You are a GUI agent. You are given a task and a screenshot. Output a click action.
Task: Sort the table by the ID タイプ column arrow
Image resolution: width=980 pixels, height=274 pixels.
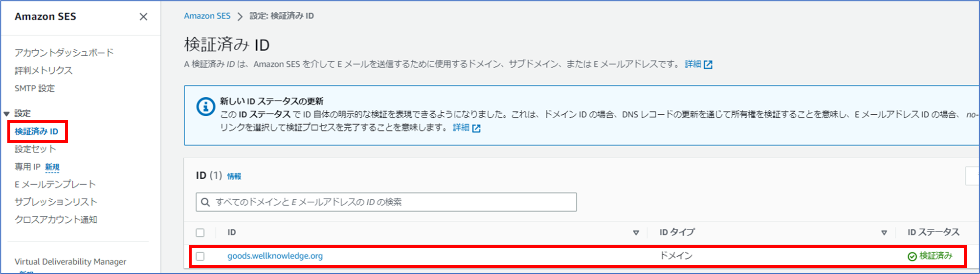click(884, 232)
